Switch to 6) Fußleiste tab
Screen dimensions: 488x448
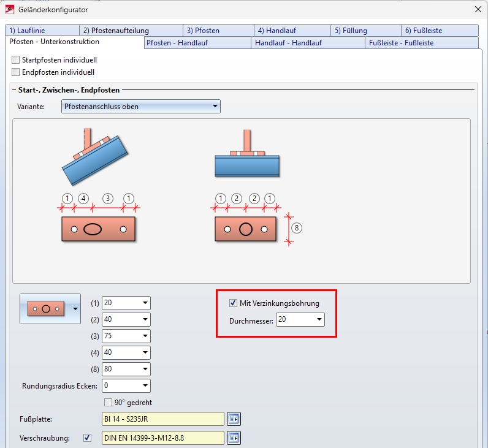[440, 31]
